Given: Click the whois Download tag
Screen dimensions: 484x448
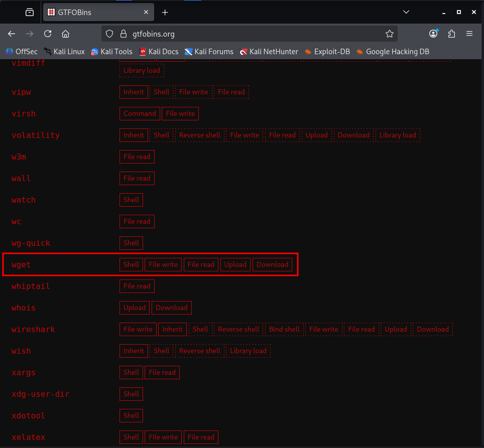Looking at the screenshot, I should (172, 308).
